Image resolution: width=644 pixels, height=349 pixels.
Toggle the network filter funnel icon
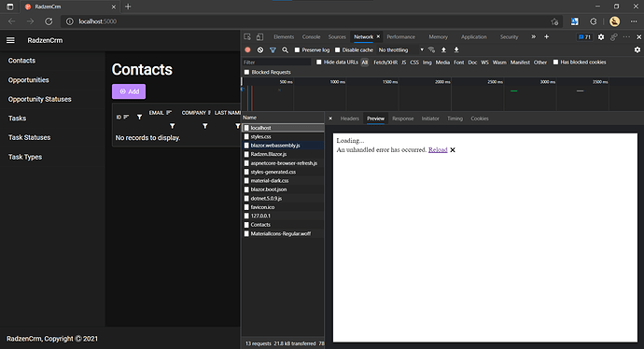(x=273, y=49)
